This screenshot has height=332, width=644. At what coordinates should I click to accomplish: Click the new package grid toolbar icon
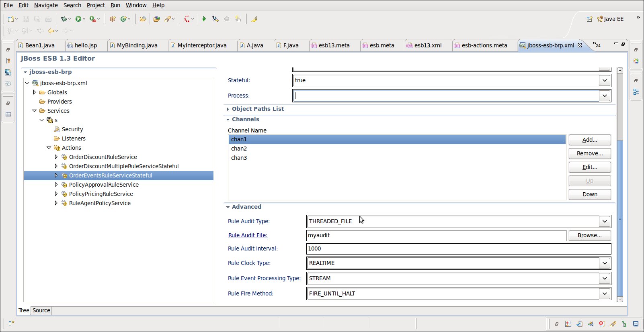click(x=113, y=19)
